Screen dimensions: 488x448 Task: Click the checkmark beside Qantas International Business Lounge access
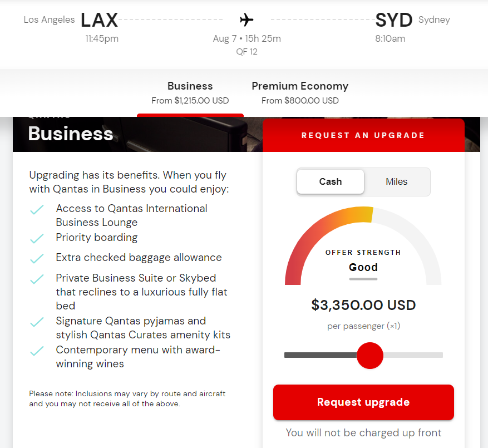point(37,210)
